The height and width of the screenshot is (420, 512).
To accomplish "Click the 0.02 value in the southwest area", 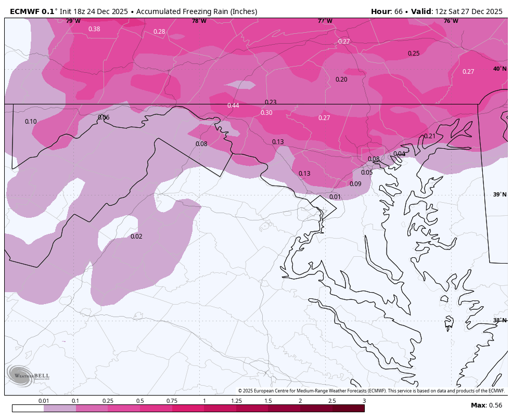I will (x=136, y=237).
